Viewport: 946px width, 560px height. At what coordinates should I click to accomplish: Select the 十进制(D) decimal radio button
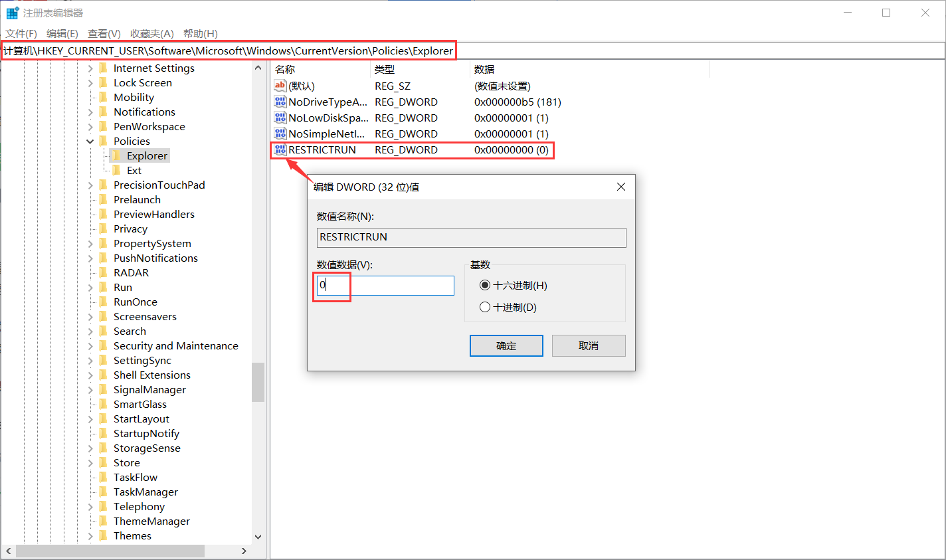[485, 307]
